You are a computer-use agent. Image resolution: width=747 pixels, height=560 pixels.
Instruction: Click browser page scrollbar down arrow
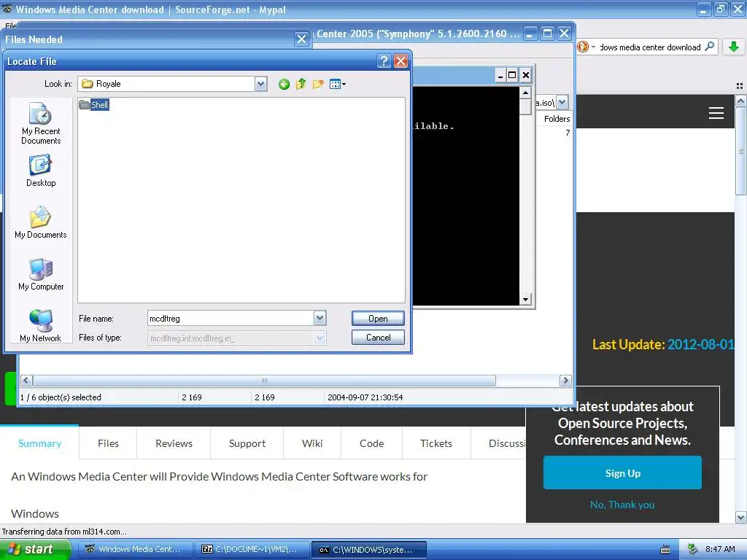click(741, 517)
